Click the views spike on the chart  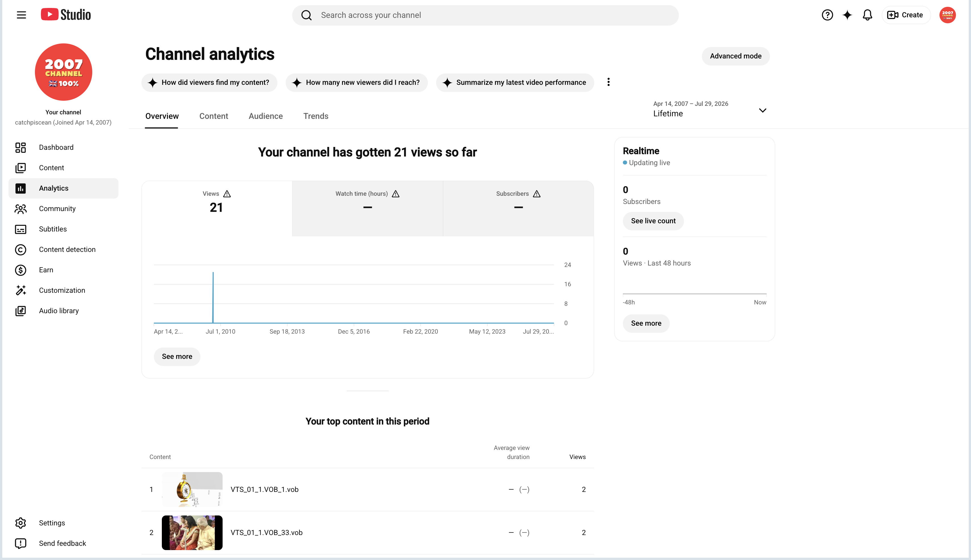click(x=213, y=297)
